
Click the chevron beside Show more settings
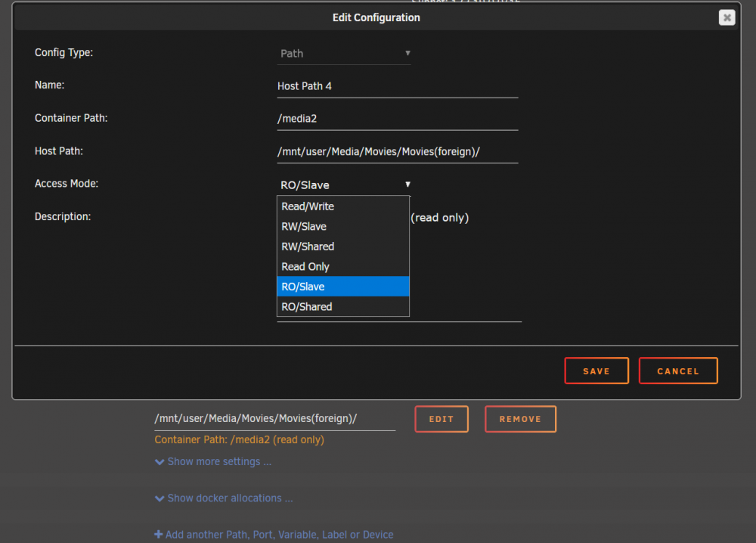pos(159,462)
